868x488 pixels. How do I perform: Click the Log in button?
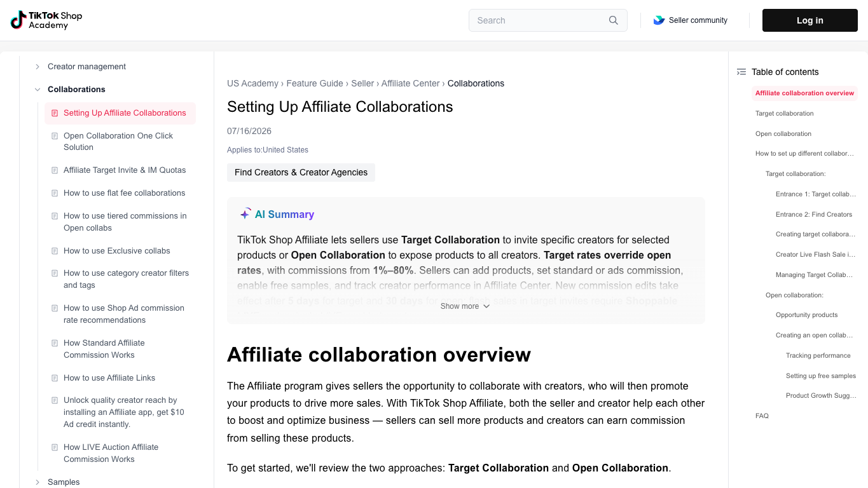(810, 20)
